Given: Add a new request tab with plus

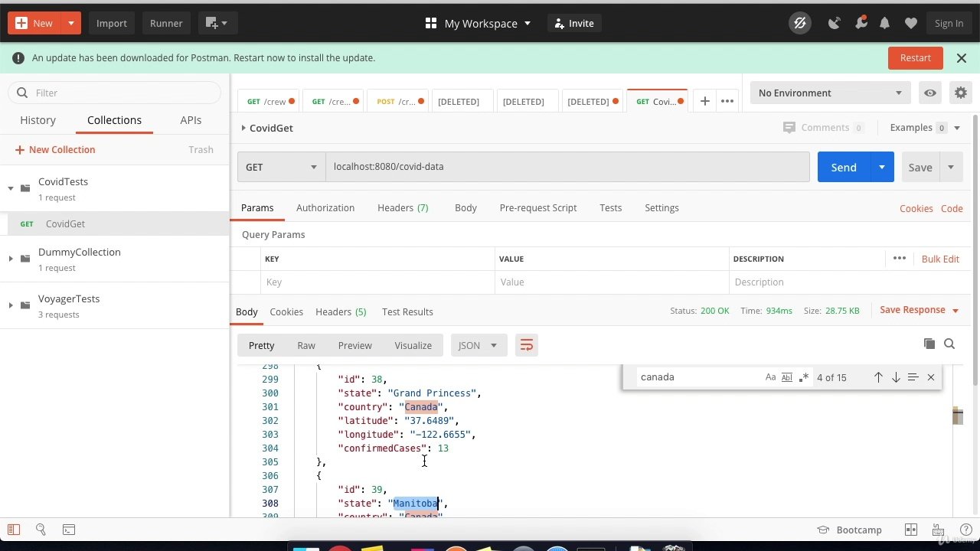Looking at the screenshot, I should [704, 101].
